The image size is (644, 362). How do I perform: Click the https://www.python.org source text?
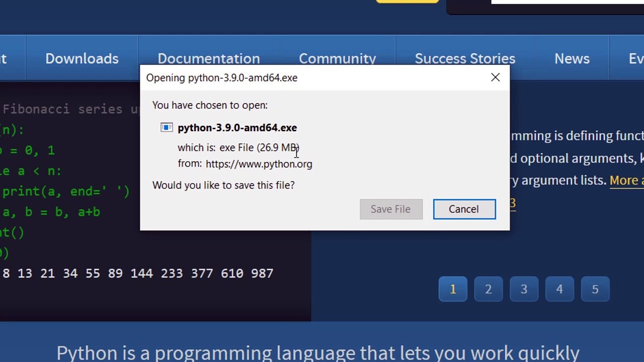point(259,164)
